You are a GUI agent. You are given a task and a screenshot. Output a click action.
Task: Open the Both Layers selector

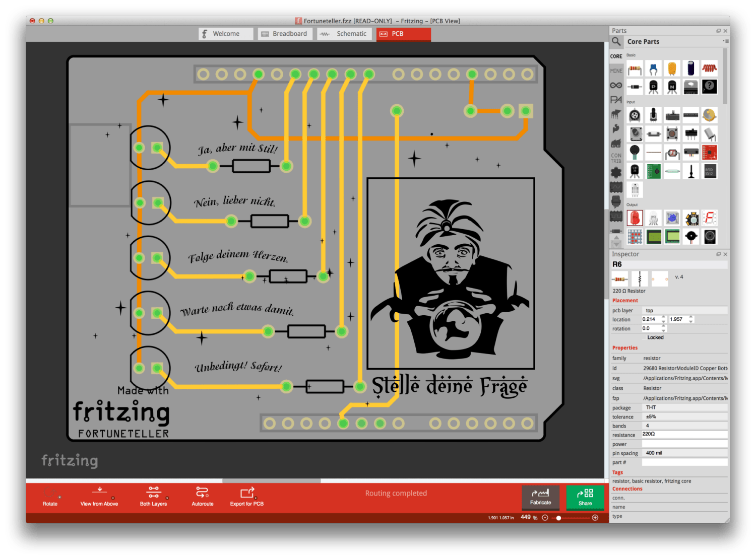[x=153, y=496]
